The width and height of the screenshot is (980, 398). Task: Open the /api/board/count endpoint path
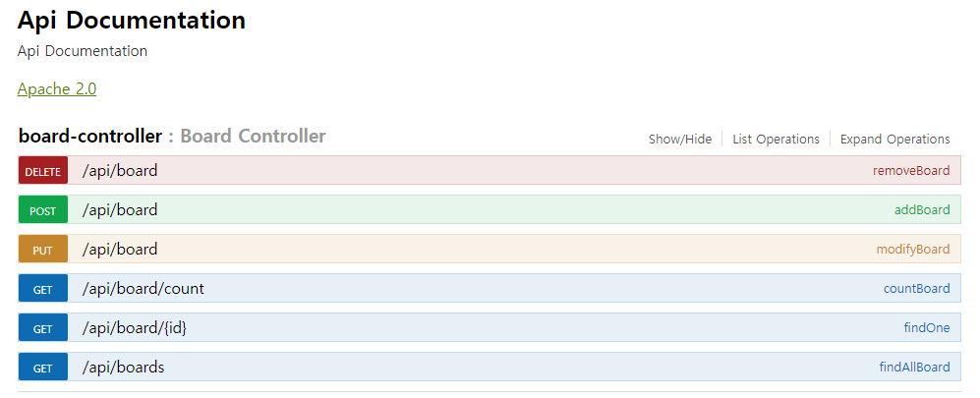[144, 289]
